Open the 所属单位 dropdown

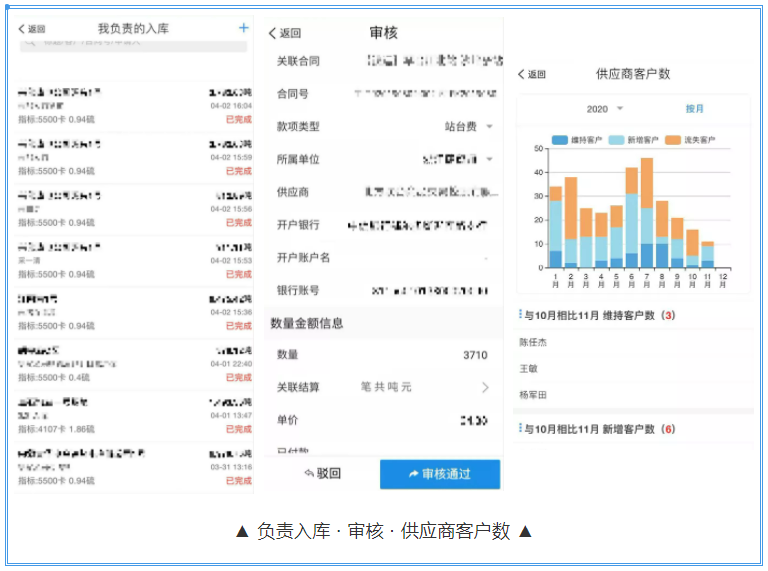pyautogui.click(x=458, y=159)
